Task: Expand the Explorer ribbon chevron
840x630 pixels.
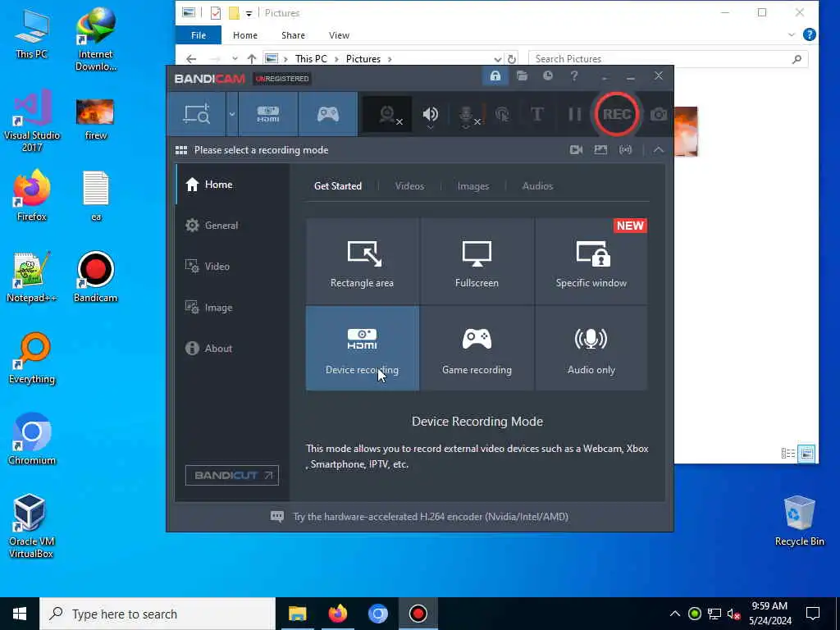Action: click(x=792, y=35)
